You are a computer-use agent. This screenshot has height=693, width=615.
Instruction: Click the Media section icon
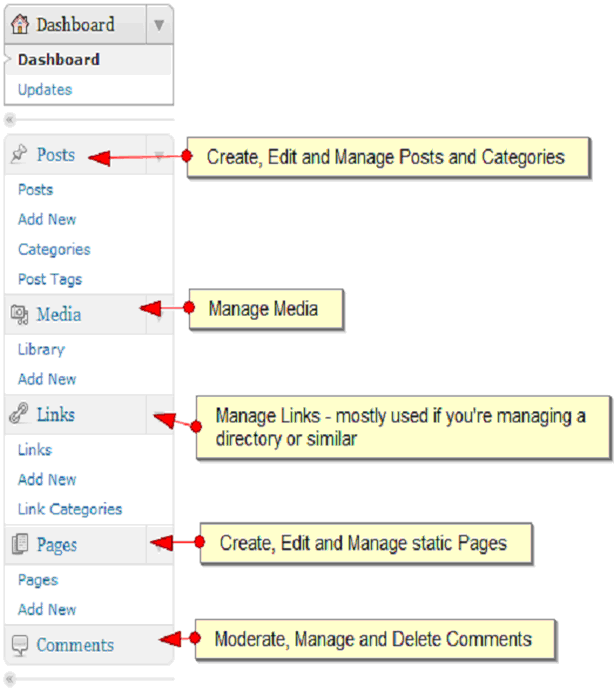point(20,315)
